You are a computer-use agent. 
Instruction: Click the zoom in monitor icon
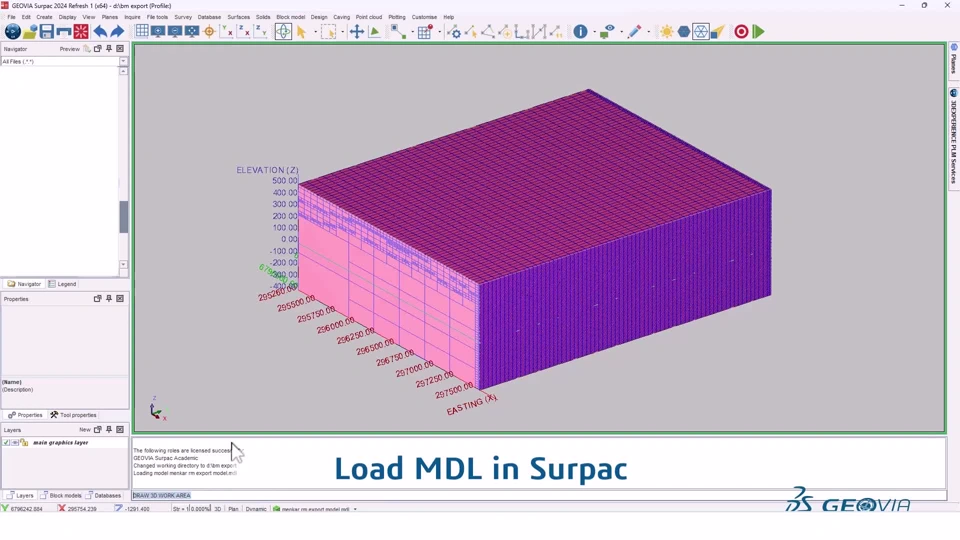click(158, 31)
